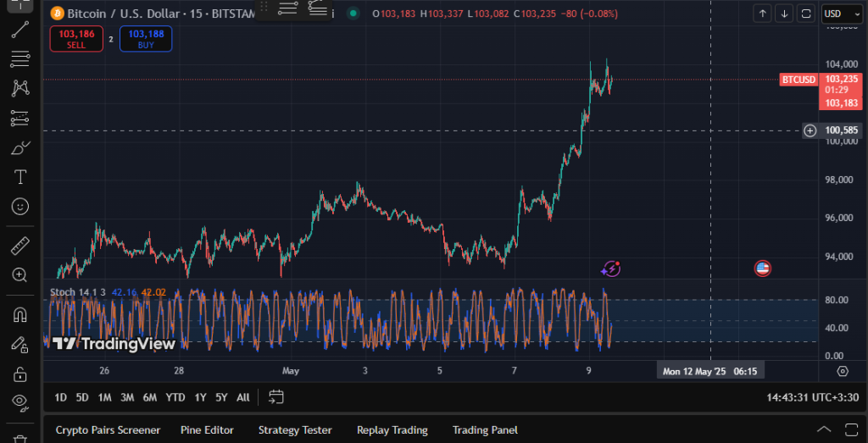Select the Measure ruler tool

coord(20,246)
